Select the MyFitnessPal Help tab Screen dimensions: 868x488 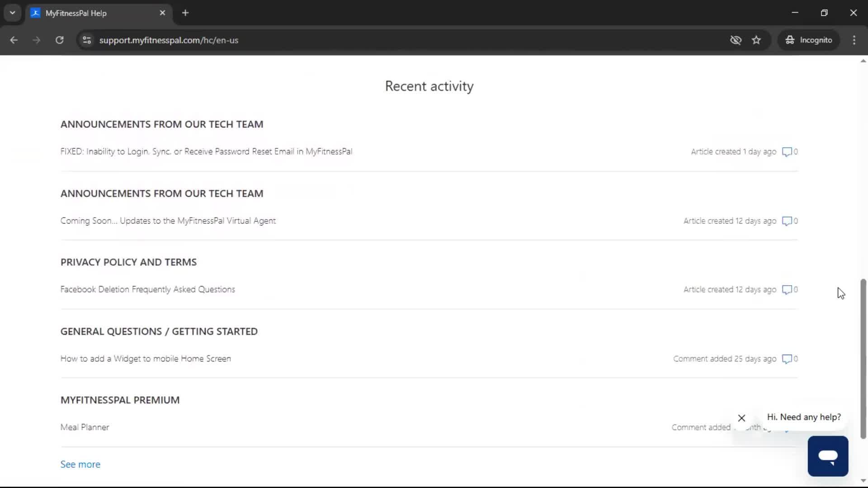(98, 13)
